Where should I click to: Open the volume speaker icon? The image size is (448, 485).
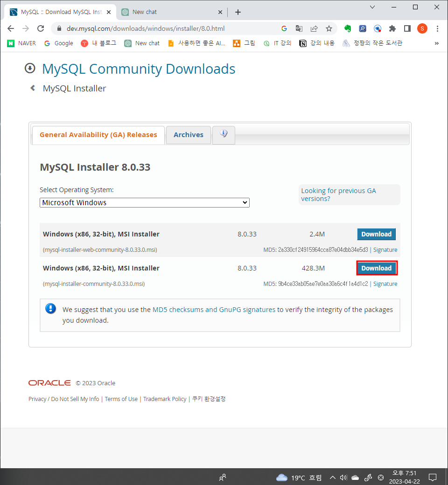click(x=343, y=478)
